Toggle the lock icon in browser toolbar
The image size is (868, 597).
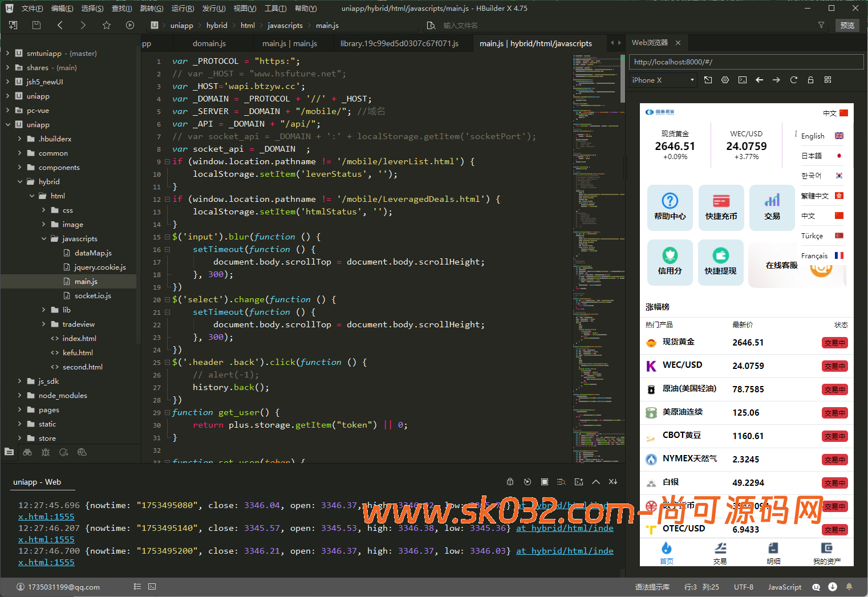pyautogui.click(x=810, y=80)
